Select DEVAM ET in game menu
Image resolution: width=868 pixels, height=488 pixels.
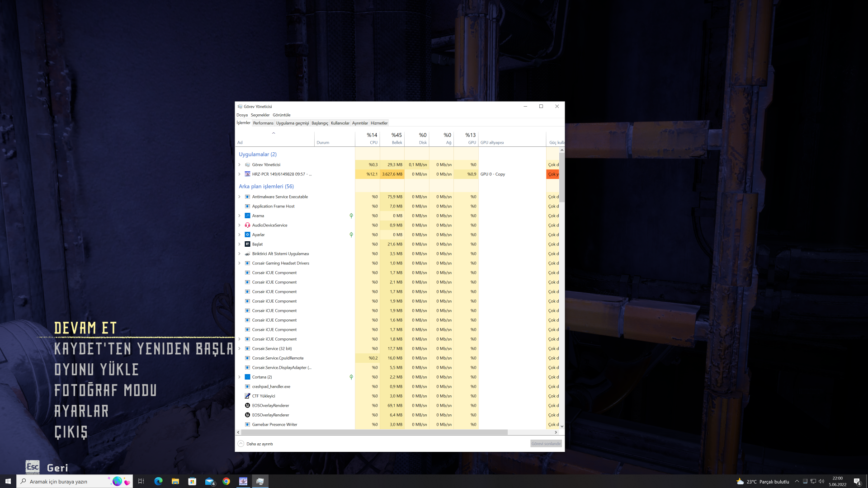click(x=85, y=328)
